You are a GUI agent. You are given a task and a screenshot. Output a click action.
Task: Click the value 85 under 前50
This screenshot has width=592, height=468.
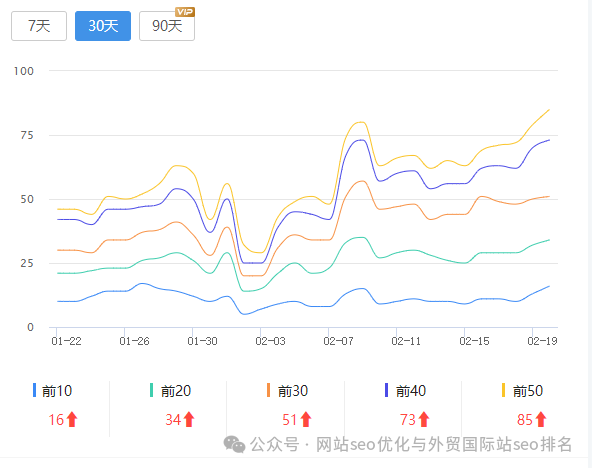coord(525,420)
